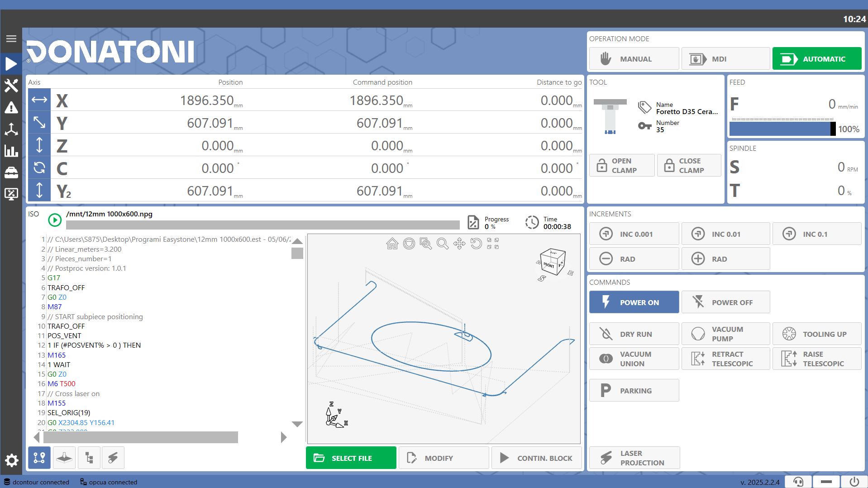Open the alarms warning triangle page
This screenshot has height=488, width=868.
11,108
